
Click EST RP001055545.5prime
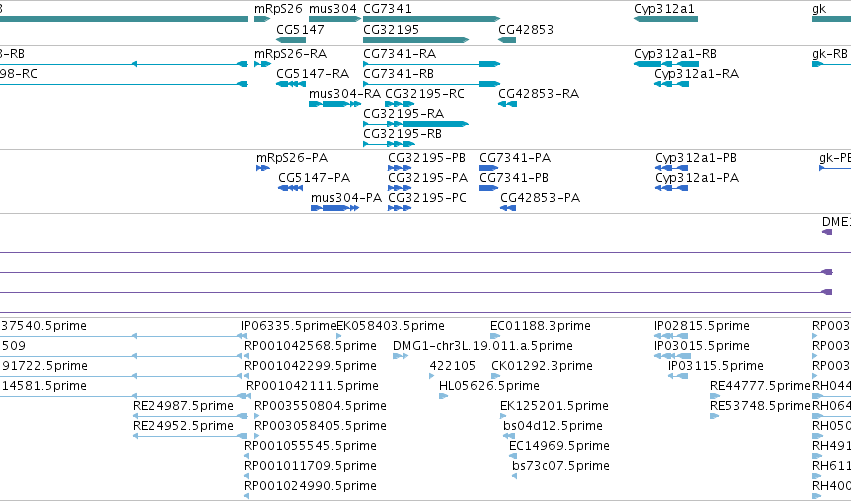pos(310,447)
